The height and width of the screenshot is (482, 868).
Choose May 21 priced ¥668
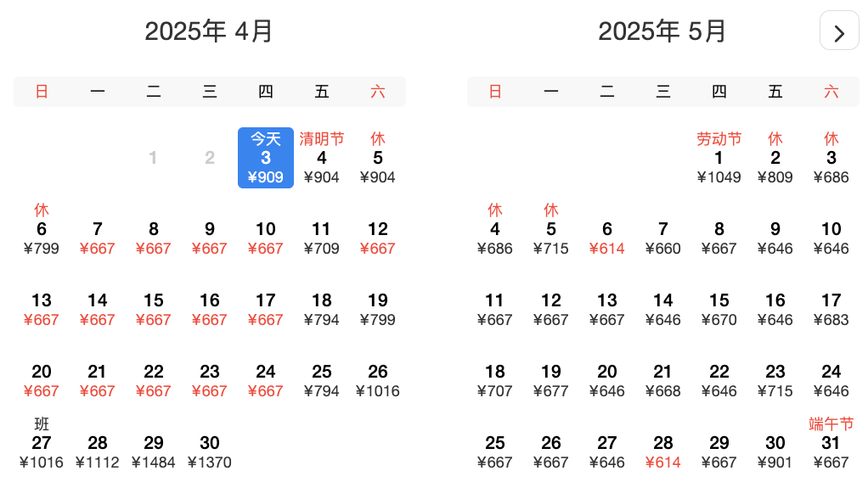(663, 381)
